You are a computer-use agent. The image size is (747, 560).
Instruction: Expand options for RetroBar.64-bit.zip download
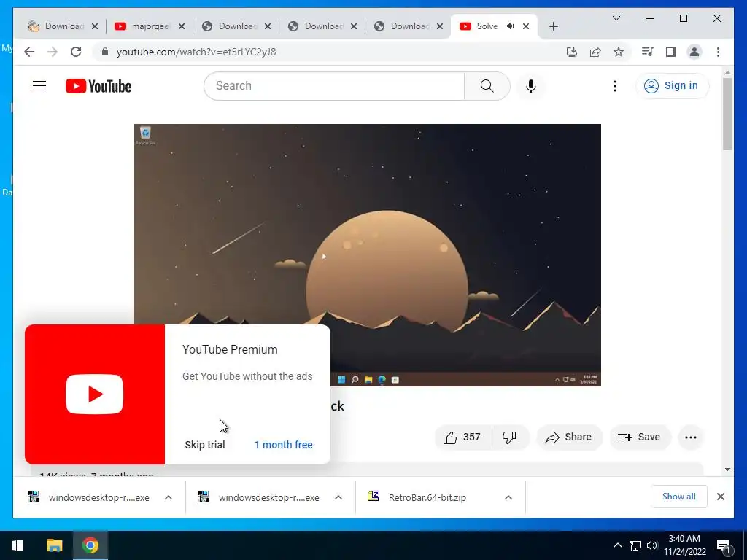click(508, 497)
